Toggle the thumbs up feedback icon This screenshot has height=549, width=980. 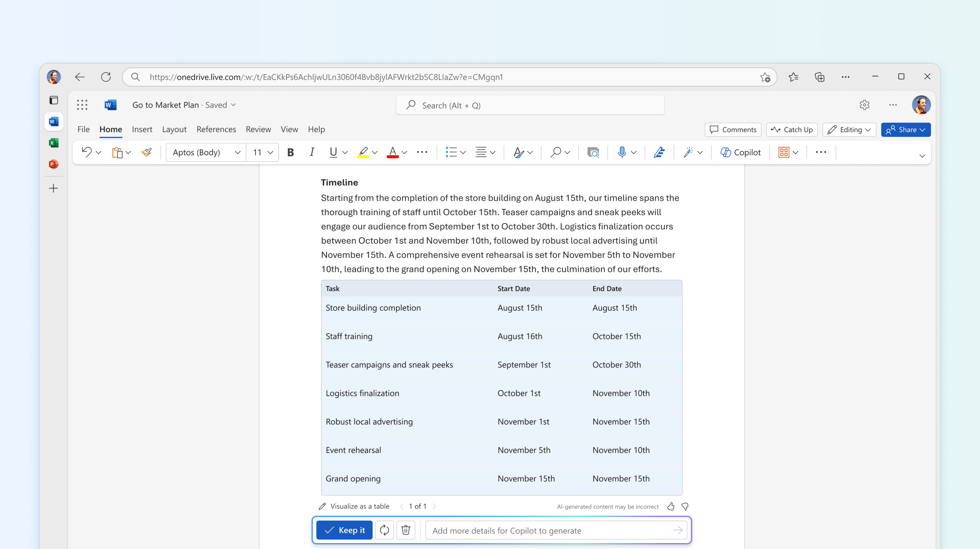[670, 506]
